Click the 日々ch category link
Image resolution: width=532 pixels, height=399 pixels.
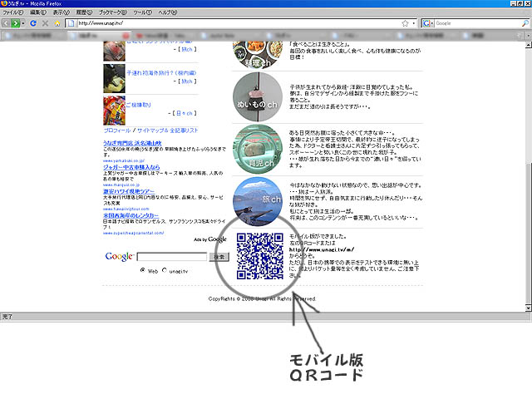pyautogui.click(x=185, y=113)
